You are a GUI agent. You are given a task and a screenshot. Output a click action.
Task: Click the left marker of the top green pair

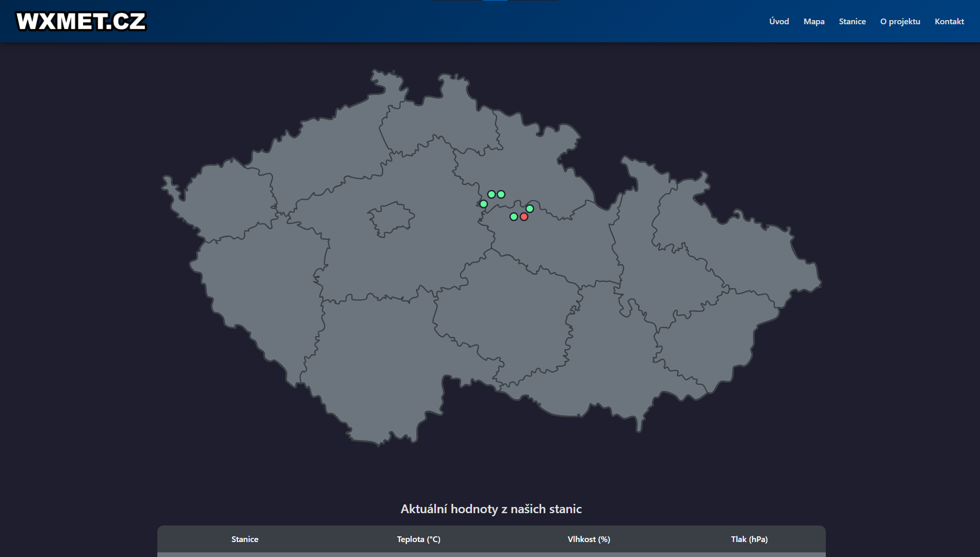tap(491, 194)
